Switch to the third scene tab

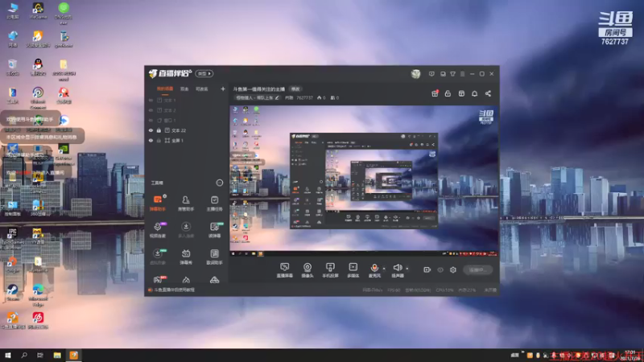202,88
